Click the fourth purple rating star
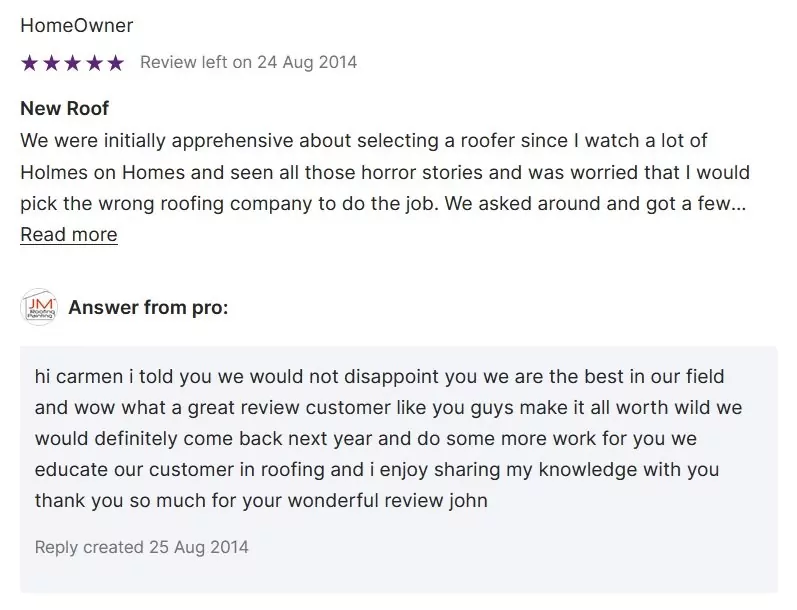Image resolution: width=797 pixels, height=610 pixels. [94, 63]
